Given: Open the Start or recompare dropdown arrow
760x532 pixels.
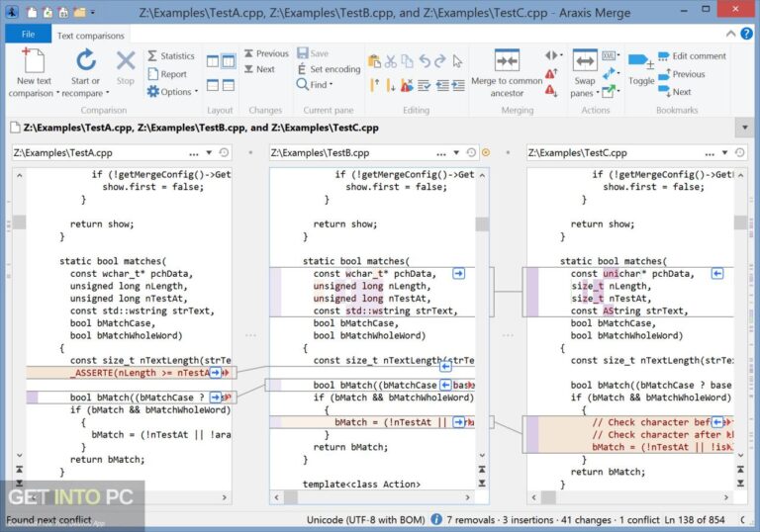Looking at the screenshot, I should point(108,93).
